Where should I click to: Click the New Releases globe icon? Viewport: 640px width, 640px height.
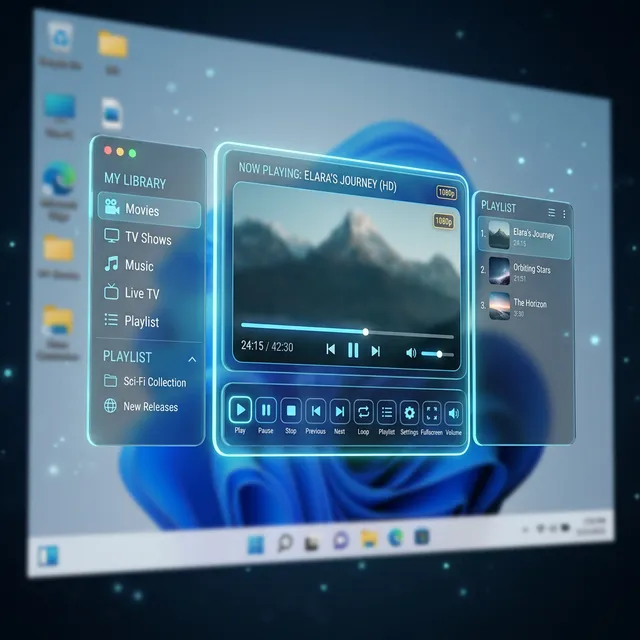pyautogui.click(x=110, y=405)
